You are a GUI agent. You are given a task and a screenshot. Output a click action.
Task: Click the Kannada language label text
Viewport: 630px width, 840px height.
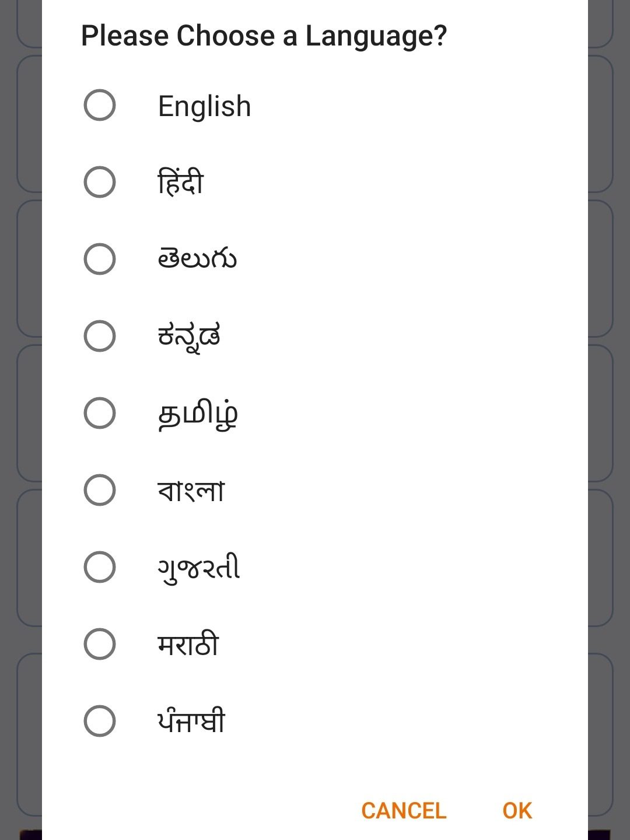(189, 337)
